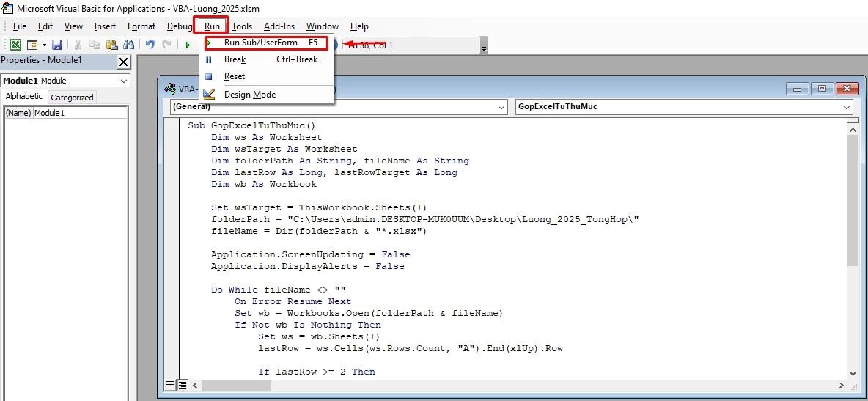Expand the GopExcelTuThuMuc procedure dropdown

847,107
